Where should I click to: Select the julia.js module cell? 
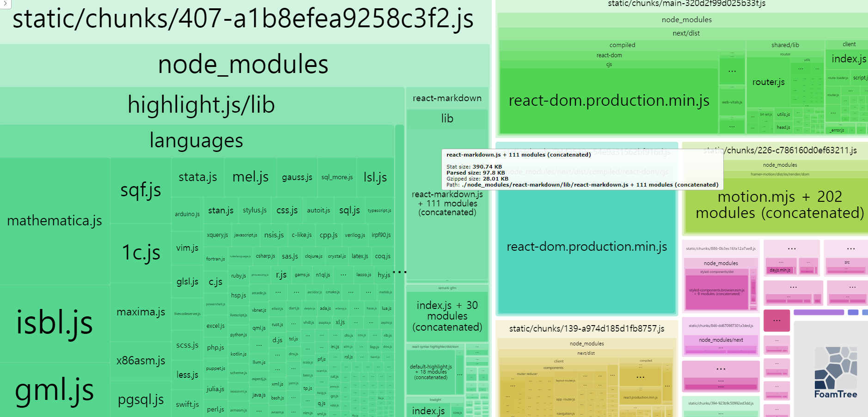(x=215, y=389)
